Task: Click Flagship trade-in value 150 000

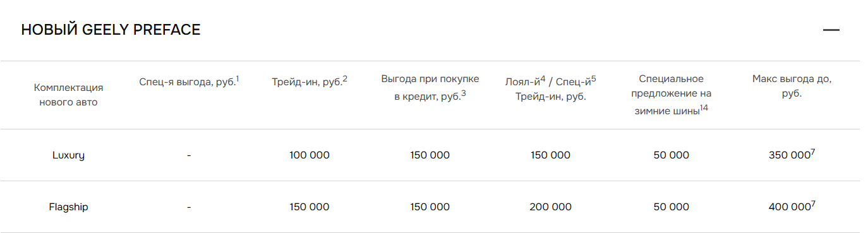Action: (310, 207)
